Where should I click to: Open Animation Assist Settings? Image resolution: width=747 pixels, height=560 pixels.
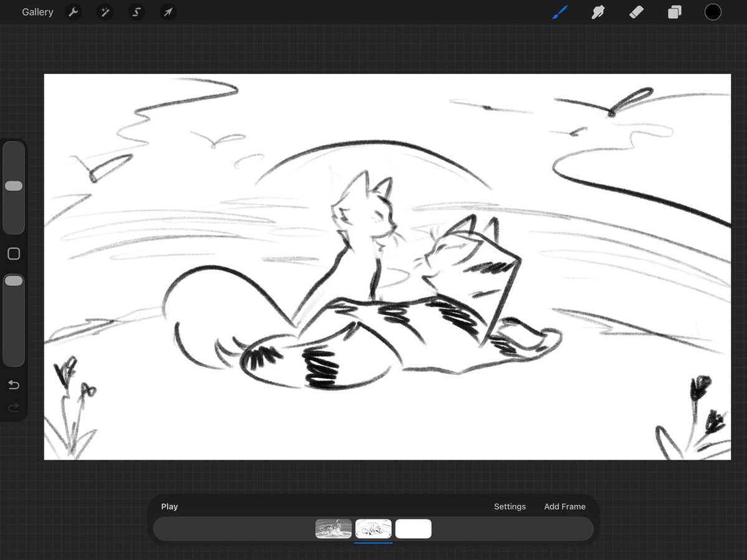tap(510, 506)
